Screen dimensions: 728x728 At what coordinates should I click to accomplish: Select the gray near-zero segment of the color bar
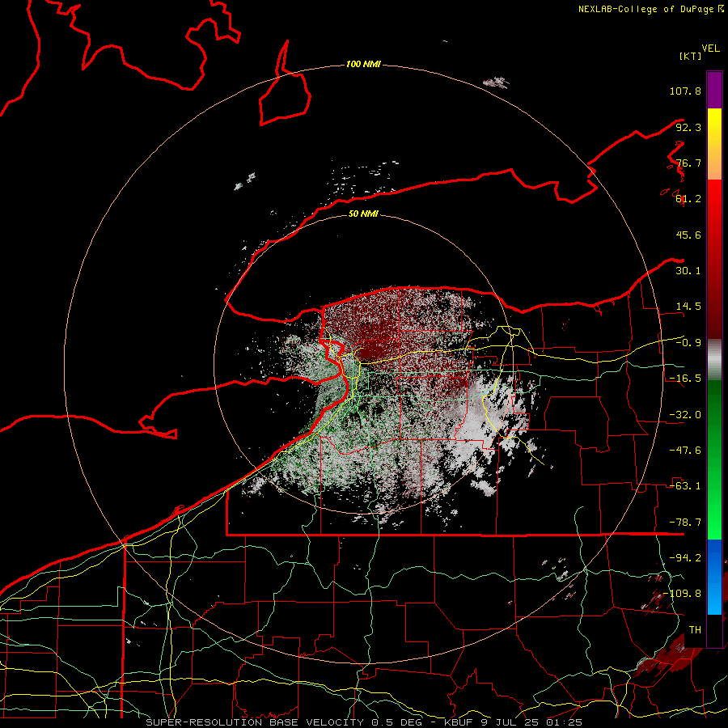click(x=714, y=360)
